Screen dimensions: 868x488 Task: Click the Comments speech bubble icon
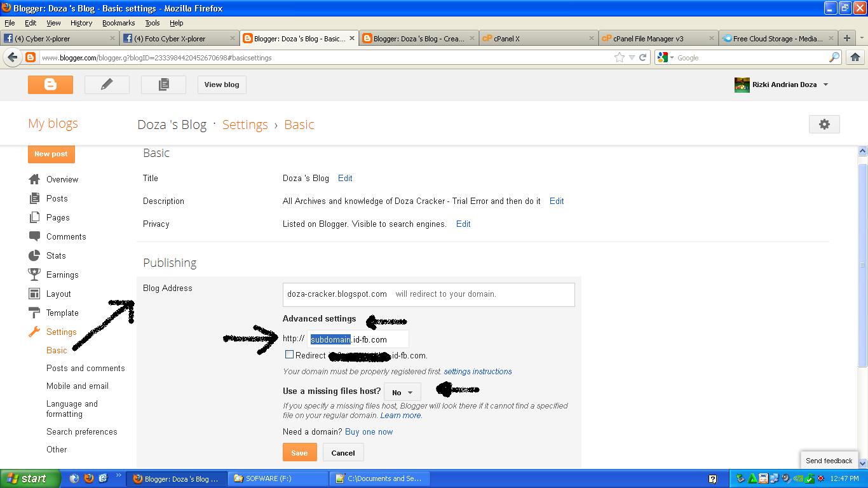click(x=34, y=236)
